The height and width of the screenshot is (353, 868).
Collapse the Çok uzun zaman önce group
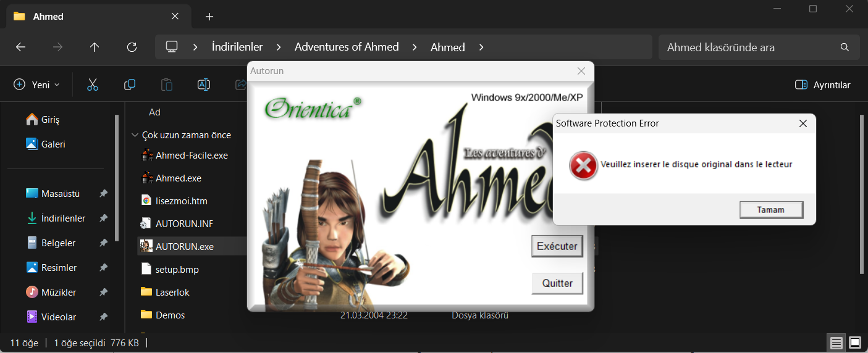(135, 135)
